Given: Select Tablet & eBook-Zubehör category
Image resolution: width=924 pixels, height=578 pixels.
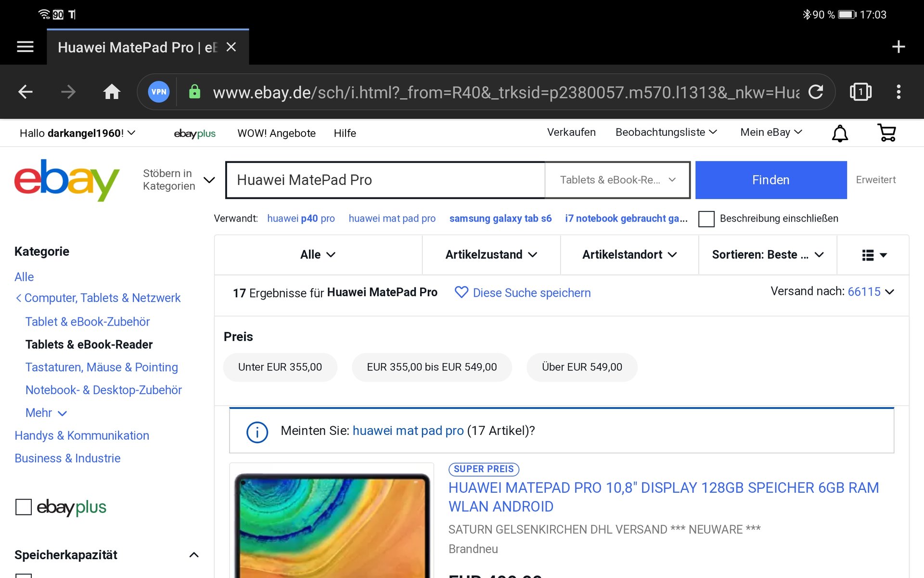Looking at the screenshot, I should pyautogui.click(x=88, y=322).
